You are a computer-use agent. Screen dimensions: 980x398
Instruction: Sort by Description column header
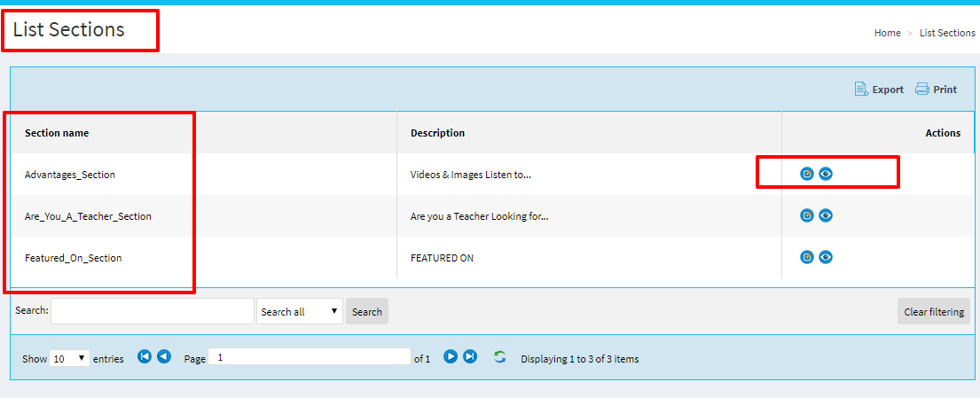click(437, 133)
